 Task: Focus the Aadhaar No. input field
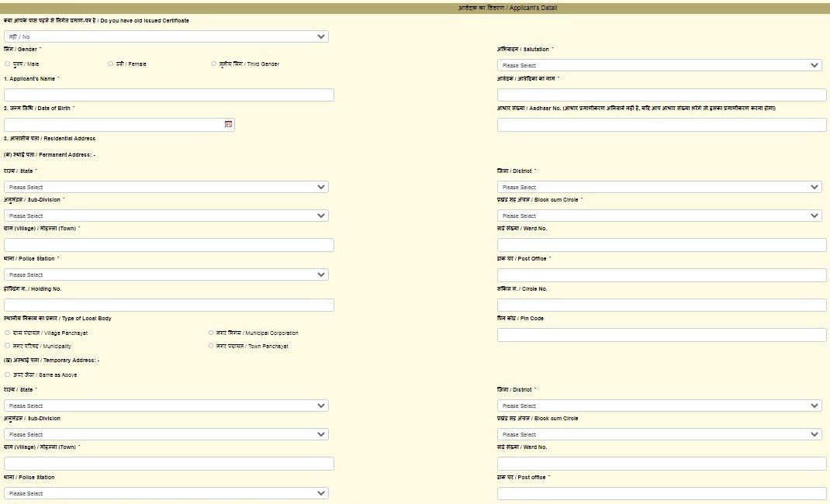[662, 124]
